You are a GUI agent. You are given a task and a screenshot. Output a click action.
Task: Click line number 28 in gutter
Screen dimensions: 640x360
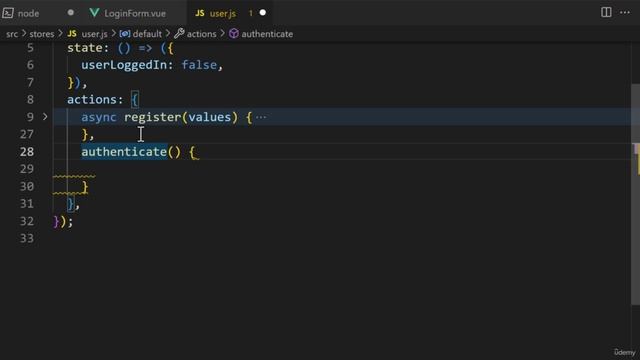[x=27, y=152]
